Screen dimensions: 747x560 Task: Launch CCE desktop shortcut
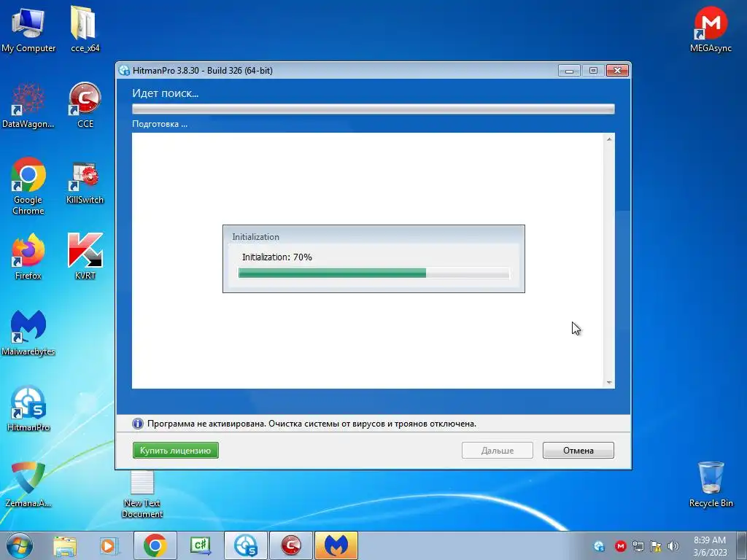85,106
